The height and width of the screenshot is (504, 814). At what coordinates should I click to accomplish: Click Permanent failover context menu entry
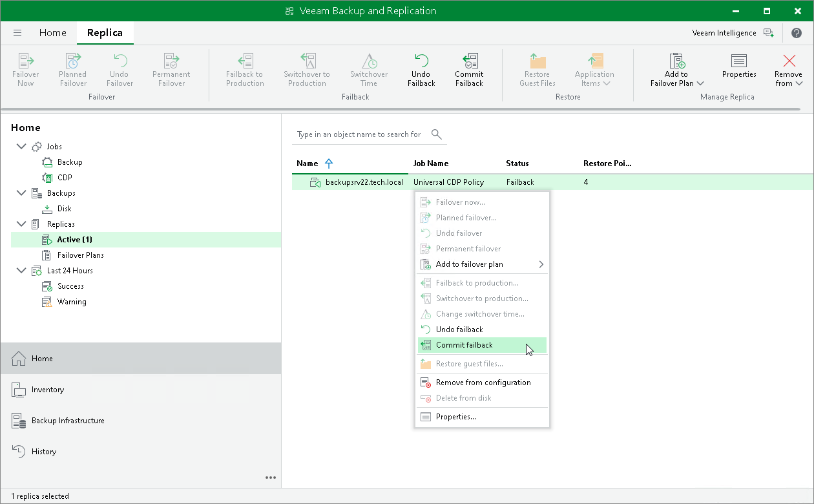coord(483,249)
